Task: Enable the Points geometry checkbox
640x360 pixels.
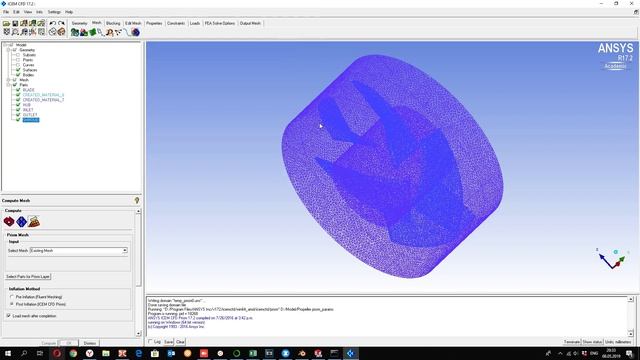Action: 18,60
